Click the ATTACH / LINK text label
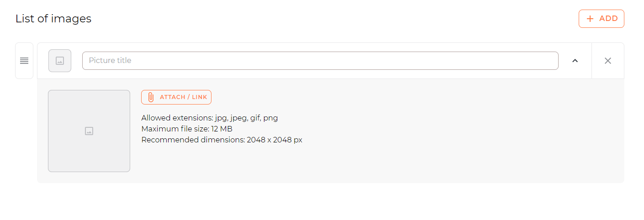Viewport: 644px width, 220px height. pyautogui.click(x=183, y=97)
